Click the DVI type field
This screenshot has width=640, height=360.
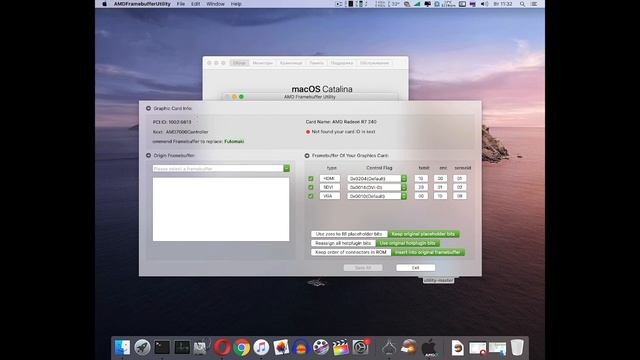point(329,187)
